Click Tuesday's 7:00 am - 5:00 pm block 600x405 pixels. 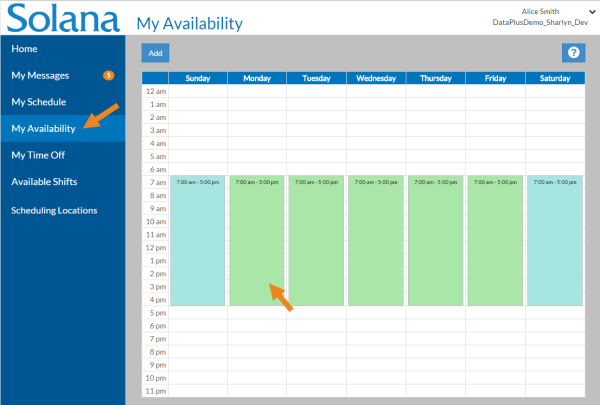click(x=316, y=240)
